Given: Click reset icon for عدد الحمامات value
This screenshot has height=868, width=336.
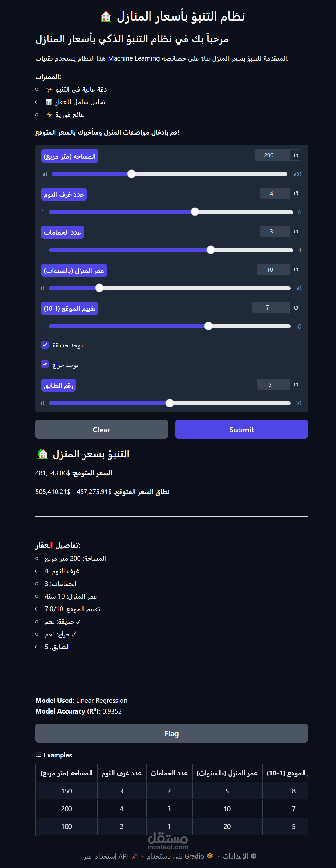Looking at the screenshot, I should (x=296, y=231).
